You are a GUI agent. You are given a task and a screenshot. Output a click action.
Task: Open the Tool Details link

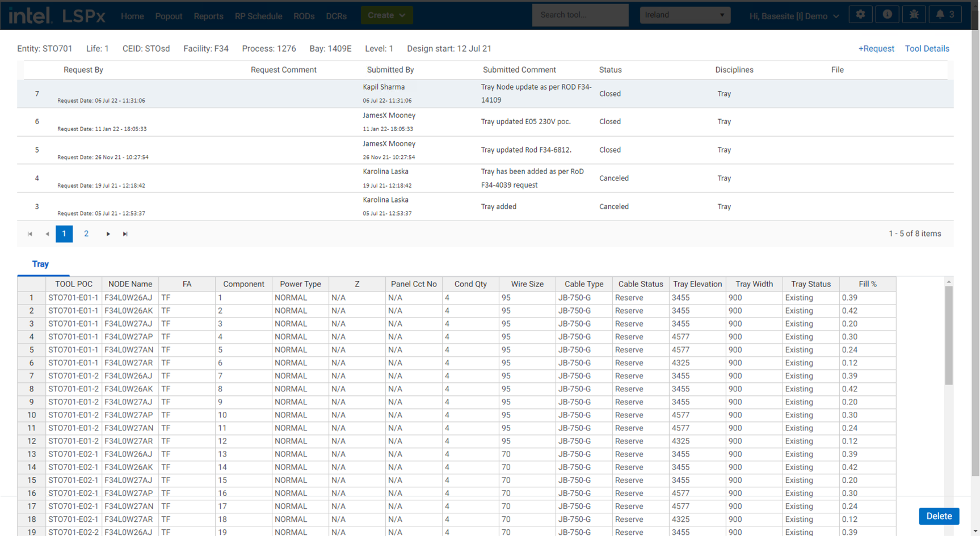click(x=927, y=49)
